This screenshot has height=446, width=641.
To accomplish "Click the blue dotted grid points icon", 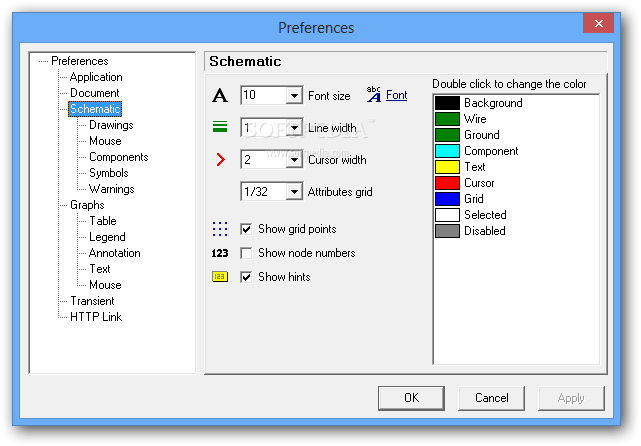I will point(220,229).
